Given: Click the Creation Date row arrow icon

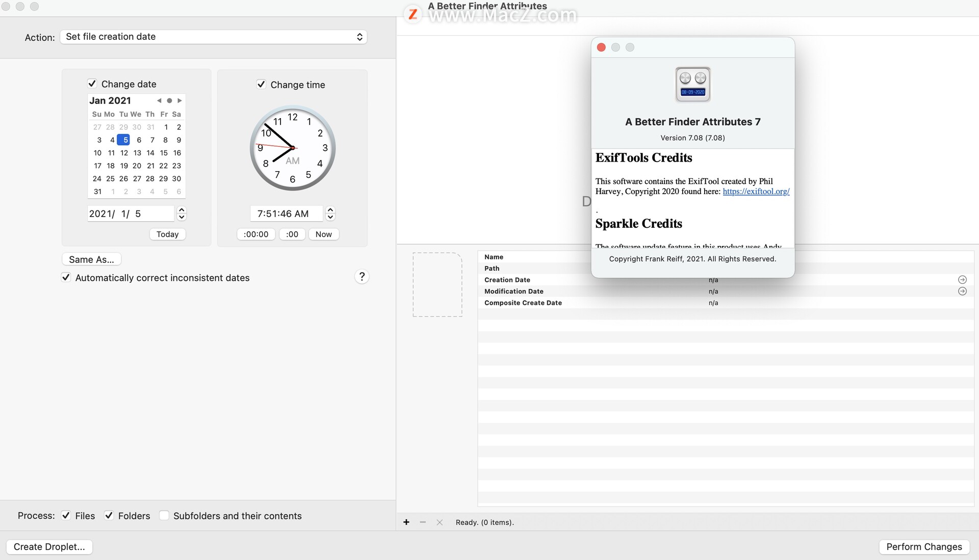Looking at the screenshot, I should tap(962, 280).
